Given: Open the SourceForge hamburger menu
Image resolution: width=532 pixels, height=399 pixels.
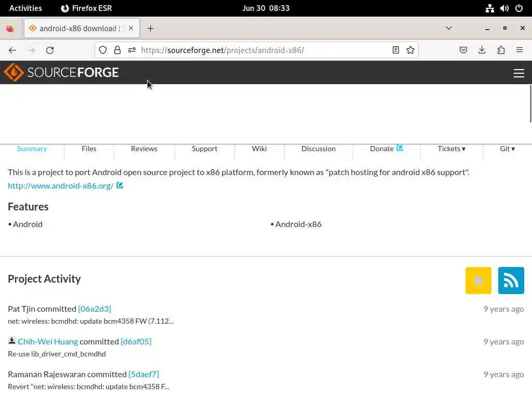Looking at the screenshot, I should click(519, 73).
